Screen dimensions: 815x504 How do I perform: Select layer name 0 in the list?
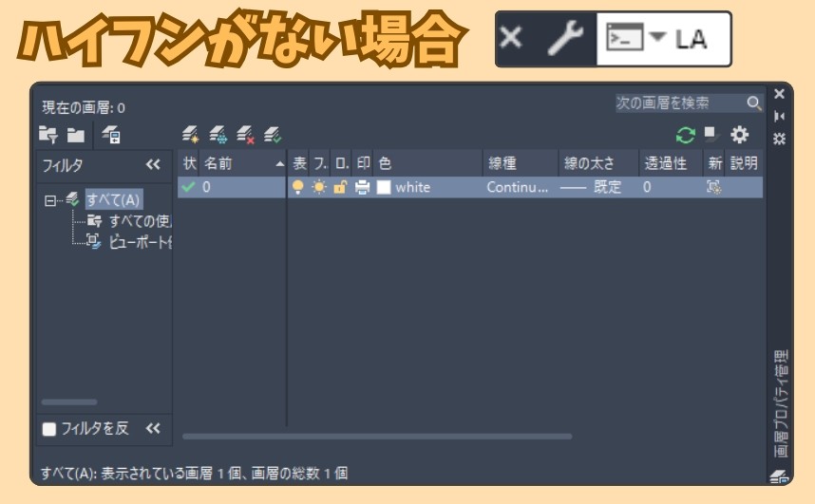[x=206, y=187]
